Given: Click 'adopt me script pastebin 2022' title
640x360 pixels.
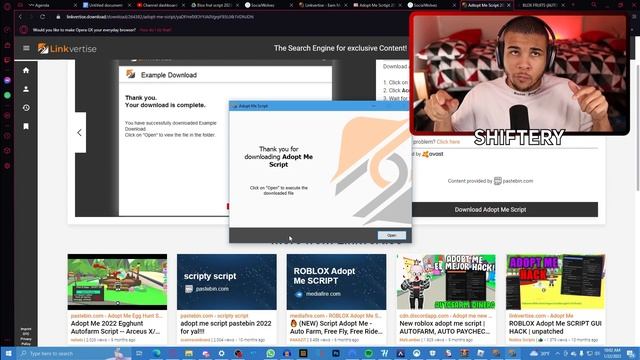Looking at the screenshot, I should pyautogui.click(x=226, y=327).
